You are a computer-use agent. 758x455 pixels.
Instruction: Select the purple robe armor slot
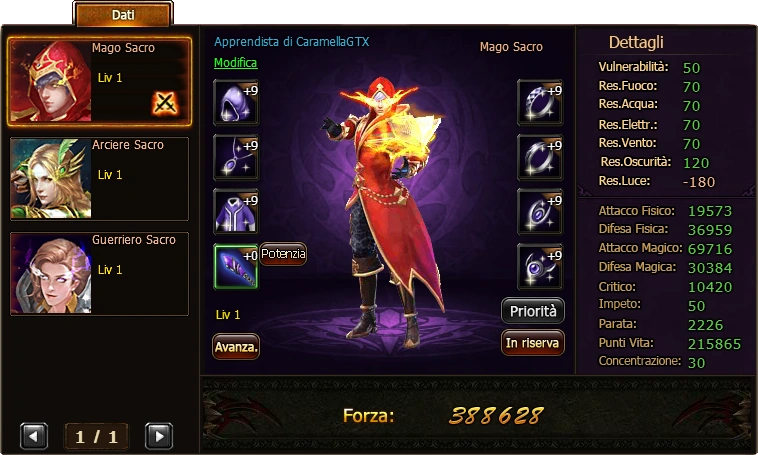coord(236,212)
